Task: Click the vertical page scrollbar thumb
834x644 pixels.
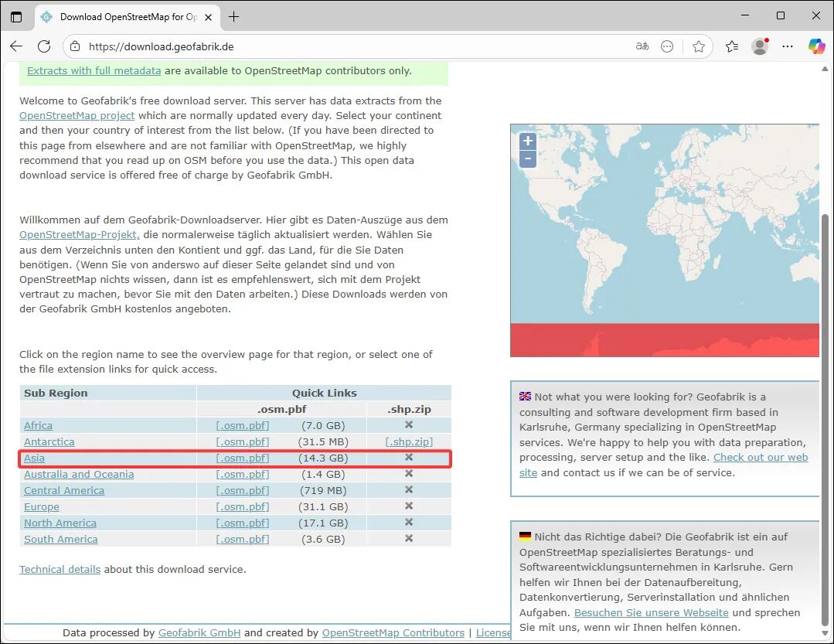Action: tap(825, 420)
